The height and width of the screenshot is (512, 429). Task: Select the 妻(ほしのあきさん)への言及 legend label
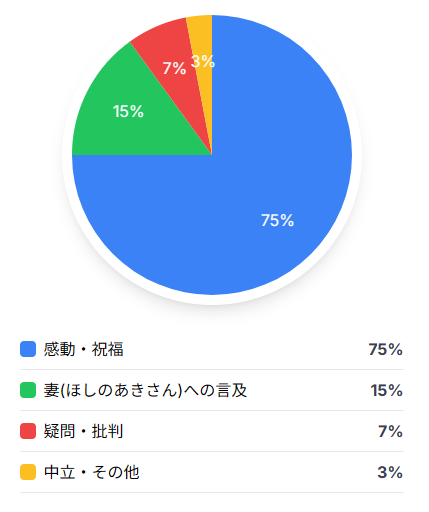pyautogui.click(x=145, y=390)
